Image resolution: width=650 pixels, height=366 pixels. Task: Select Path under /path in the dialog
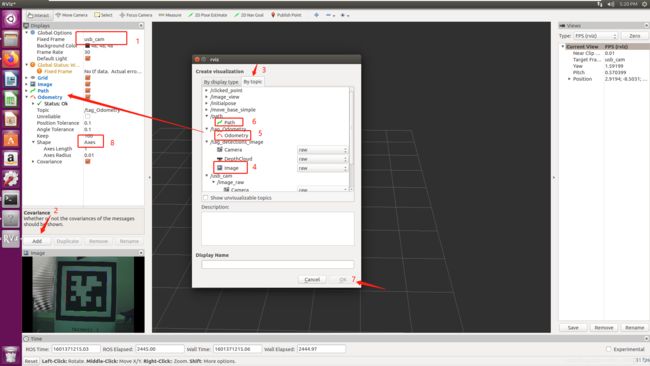(229, 122)
